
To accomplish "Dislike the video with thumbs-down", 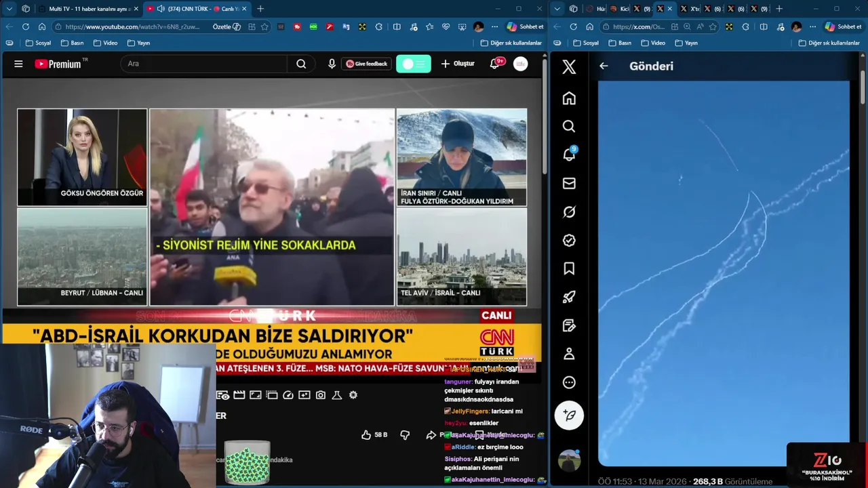I will coord(405,434).
